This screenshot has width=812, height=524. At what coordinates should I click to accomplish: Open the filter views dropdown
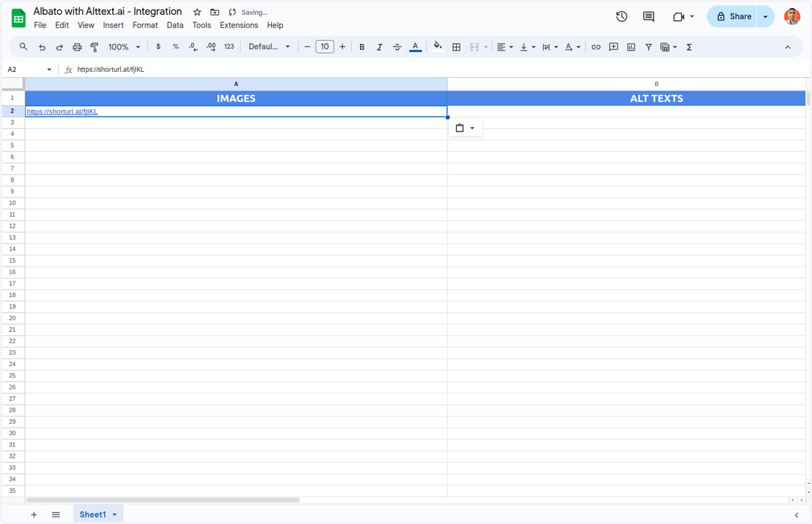(x=669, y=47)
